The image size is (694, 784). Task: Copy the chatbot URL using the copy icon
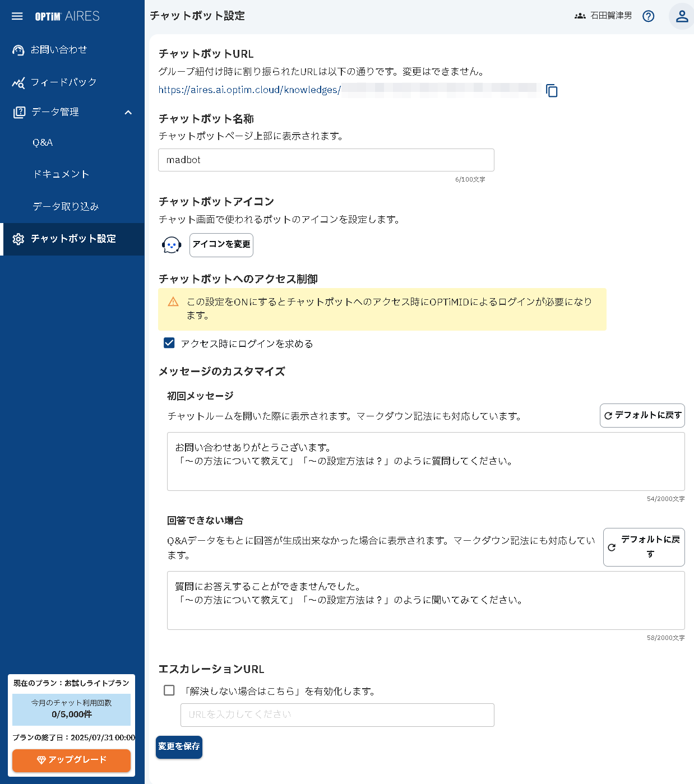click(552, 91)
